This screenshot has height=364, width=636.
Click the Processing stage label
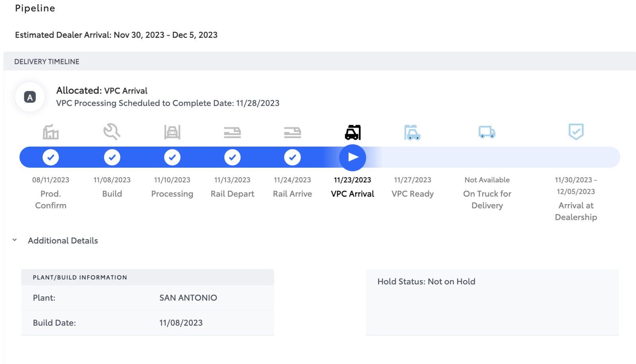(172, 194)
